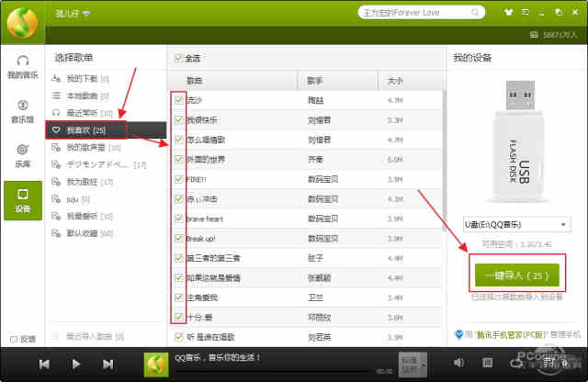Toggle the lyrics panel icon in the player bar
Screen dimensions: 588x382
[x=487, y=363]
